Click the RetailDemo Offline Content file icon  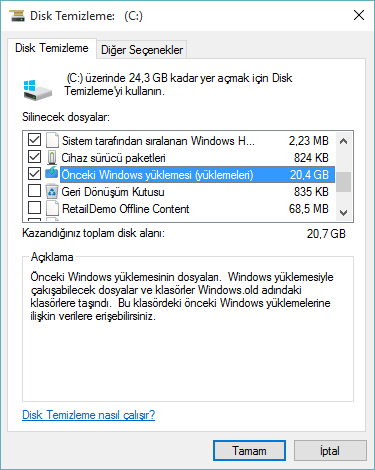tap(52, 208)
